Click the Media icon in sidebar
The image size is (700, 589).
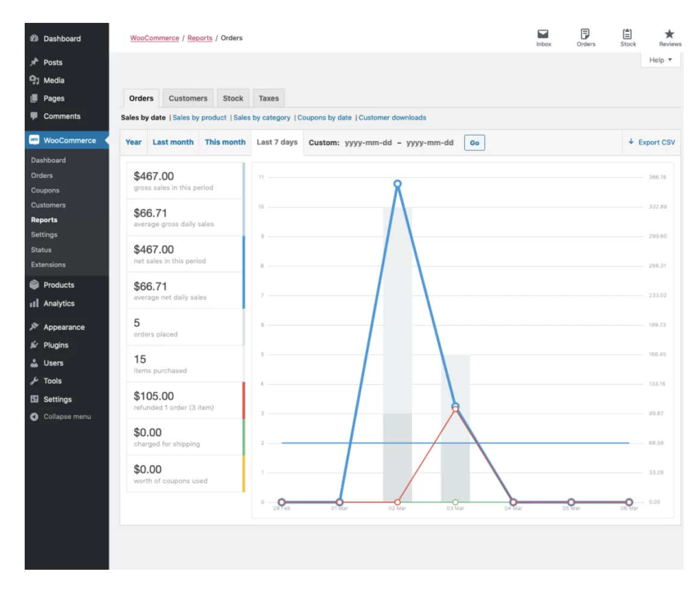pos(34,80)
